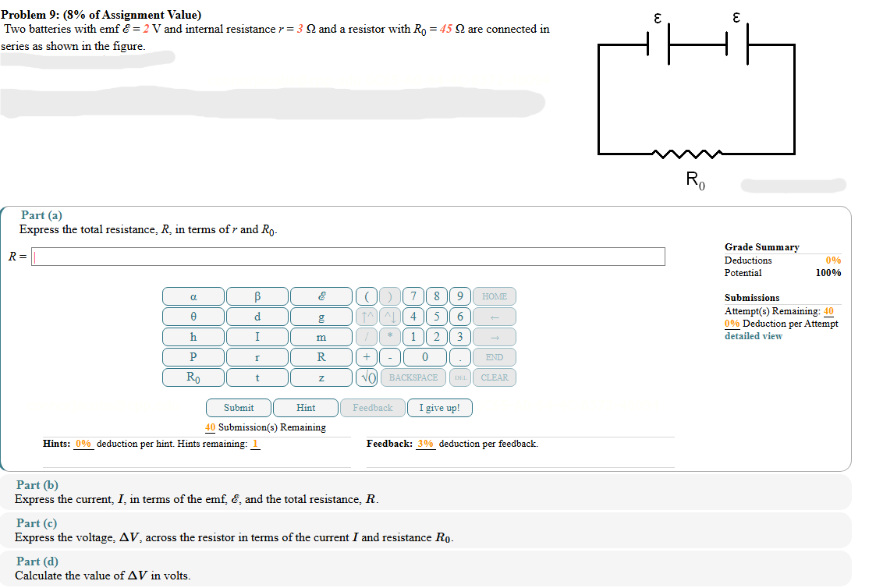The image size is (876, 588).
Task: Click the Submit button
Action: 238,407
